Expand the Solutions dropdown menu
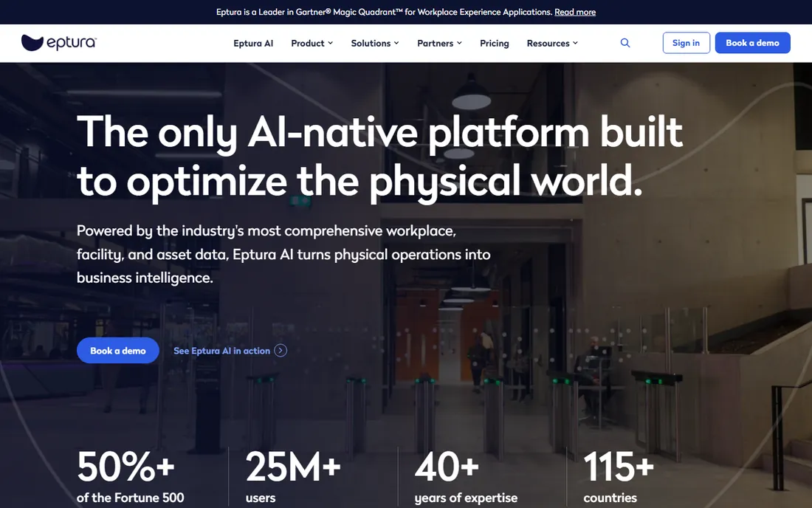This screenshot has width=812, height=508. [x=375, y=43]
